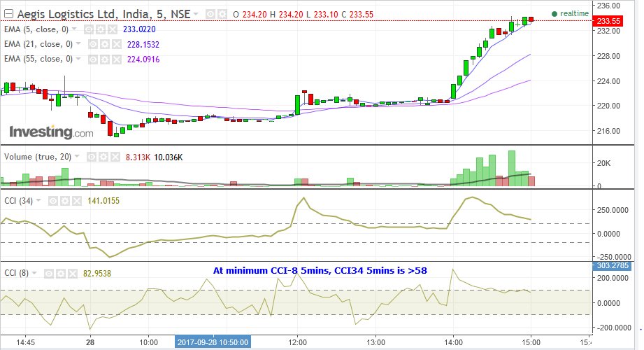The height and width of the screenshot is (350, 644).
Task: Toggle visibility of the CCI (34) indicator
Action: point(53,201)
